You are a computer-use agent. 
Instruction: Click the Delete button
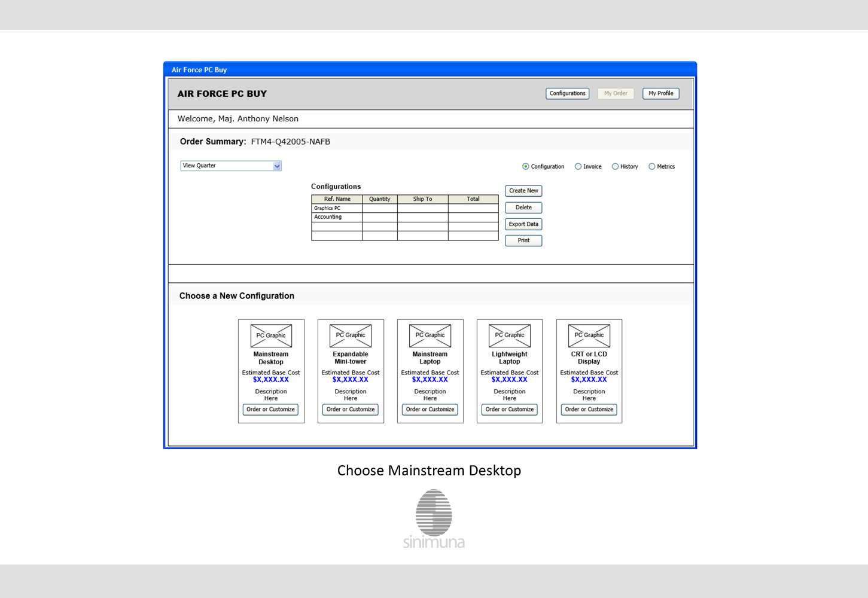(x=523, y=208)
